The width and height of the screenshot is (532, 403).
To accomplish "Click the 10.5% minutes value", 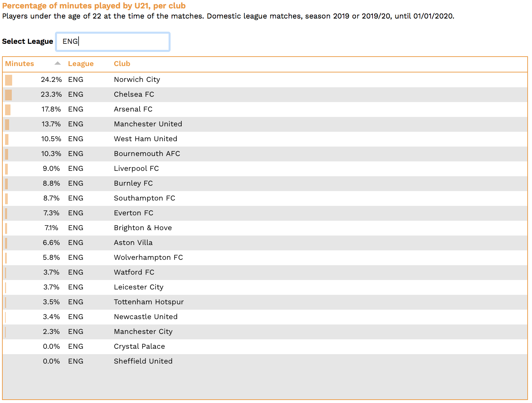I will pos(51,139).
